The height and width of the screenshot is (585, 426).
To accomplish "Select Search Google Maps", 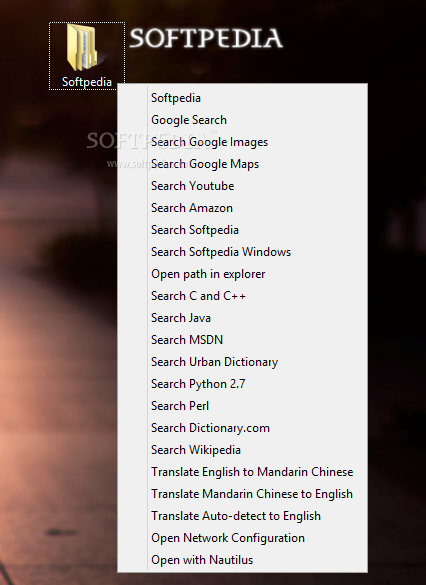I will (242, 164).
